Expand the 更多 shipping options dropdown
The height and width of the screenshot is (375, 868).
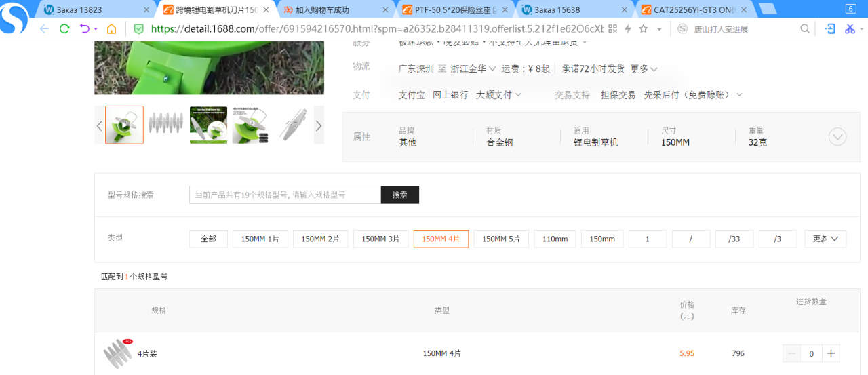[x=644, y=69]
